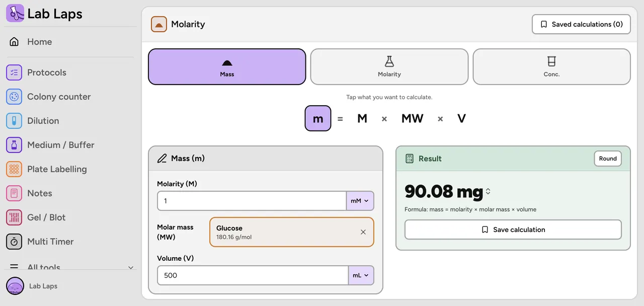
Task: Toggle the Round result button
Action: 608,159
